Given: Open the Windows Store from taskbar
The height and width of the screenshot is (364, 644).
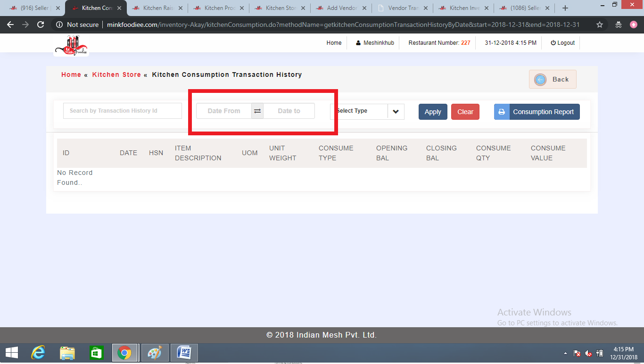Looking at the screenshot, I should coord(96,353).
